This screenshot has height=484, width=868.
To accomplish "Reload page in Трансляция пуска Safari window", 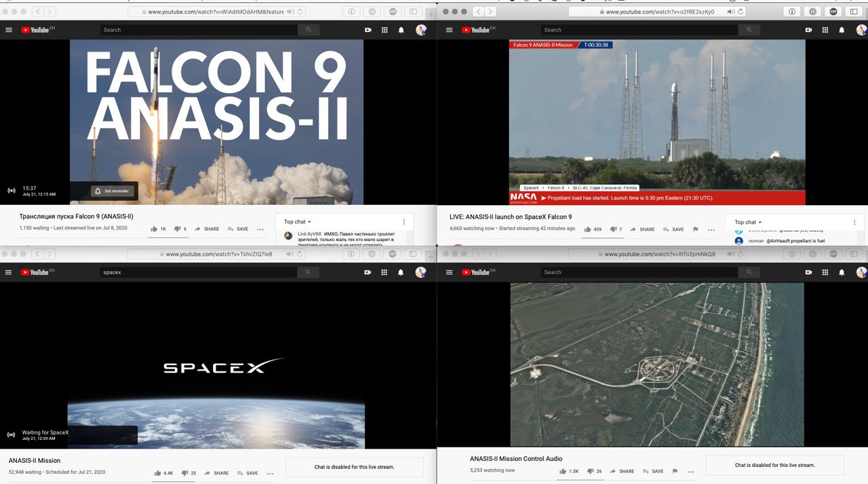I will [x=300, y=12].
